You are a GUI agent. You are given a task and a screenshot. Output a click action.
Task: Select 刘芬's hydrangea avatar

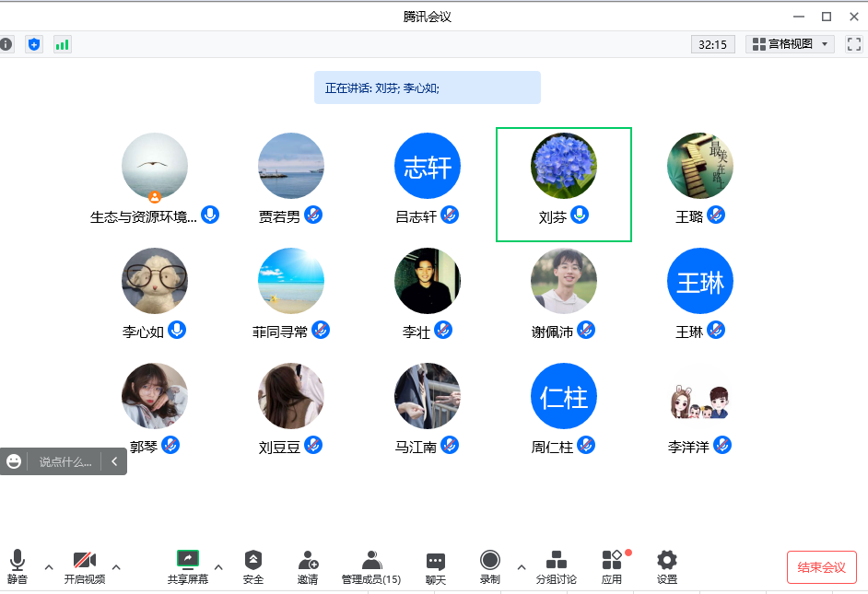click(x=564, y=166)
